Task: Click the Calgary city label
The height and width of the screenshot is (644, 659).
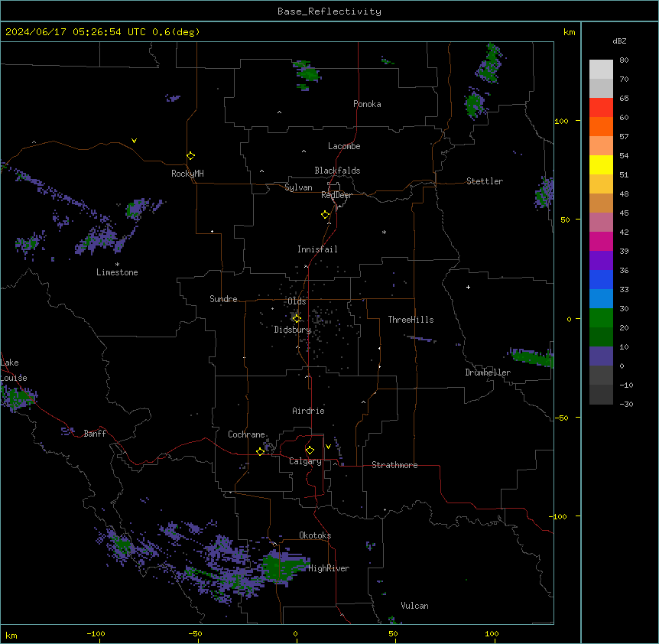Action: (305, 461)
